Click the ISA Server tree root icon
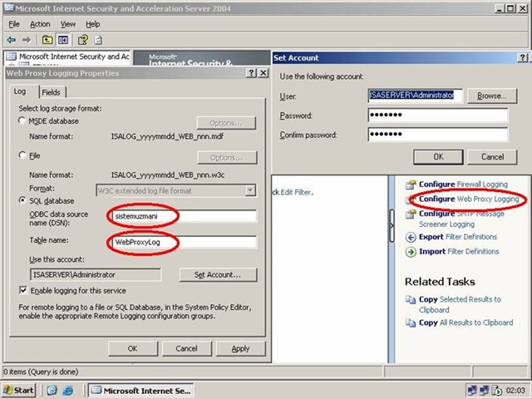Screen dimensions: 532x399 [x=11, y=57]
